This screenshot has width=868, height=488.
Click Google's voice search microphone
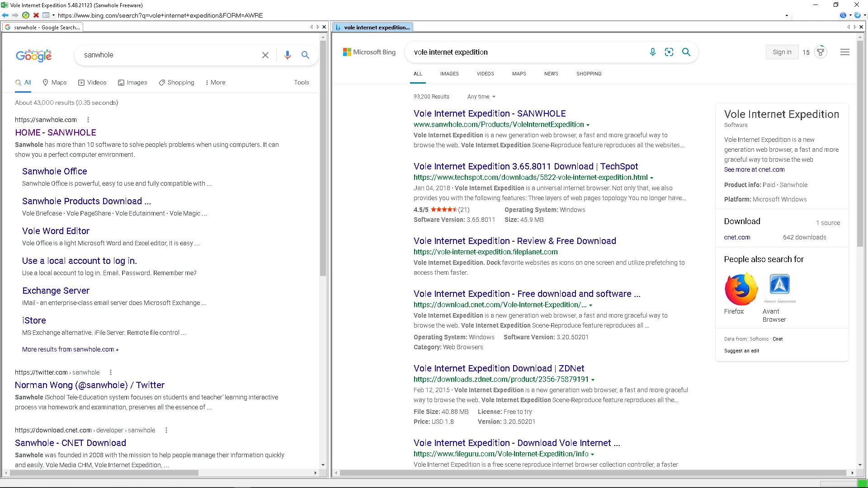point(287,55)
